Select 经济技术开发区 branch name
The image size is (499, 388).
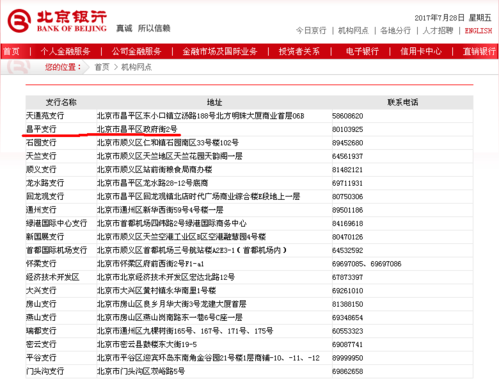(53, 277)
